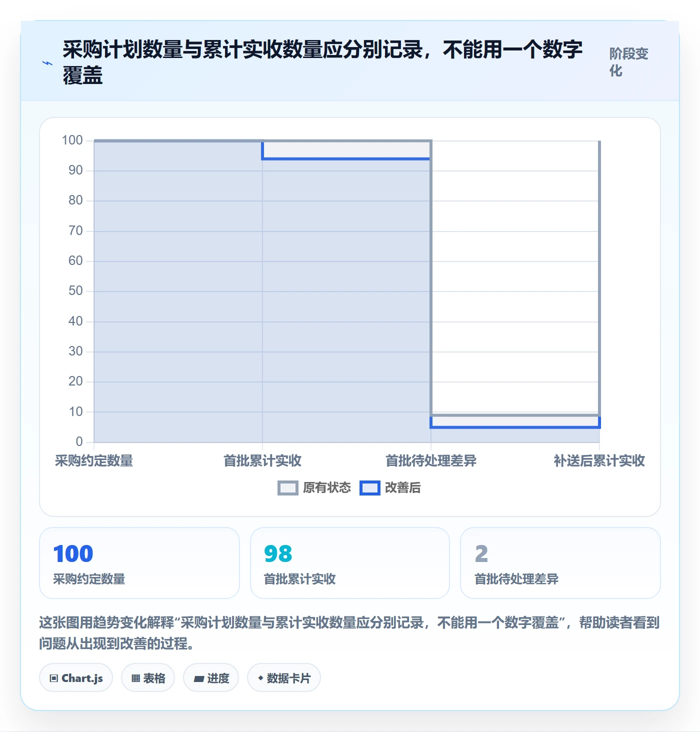Click the description paragraph below the cards
This screenshot has height=732, width=700.
349,632
